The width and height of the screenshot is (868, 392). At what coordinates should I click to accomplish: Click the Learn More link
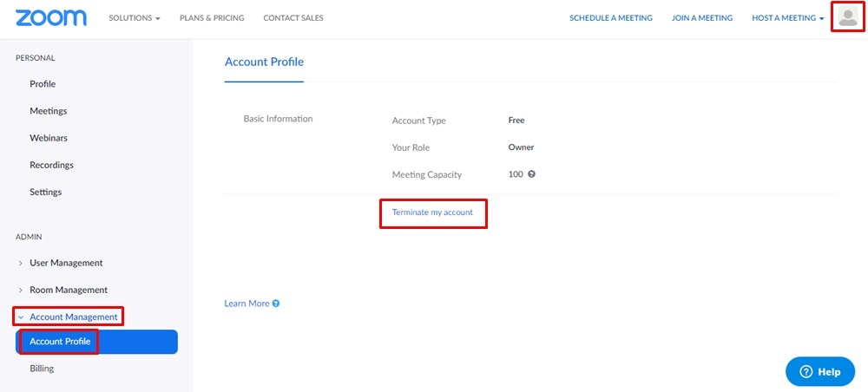point(247,304)
